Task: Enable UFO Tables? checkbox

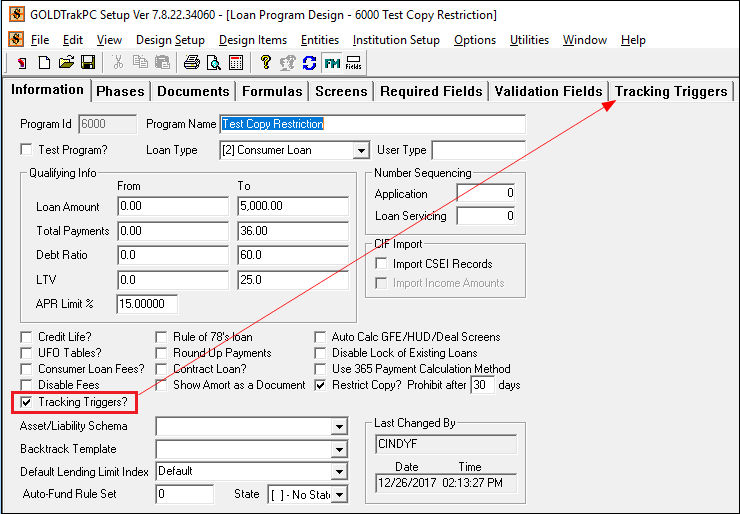Action: point(26,353)
